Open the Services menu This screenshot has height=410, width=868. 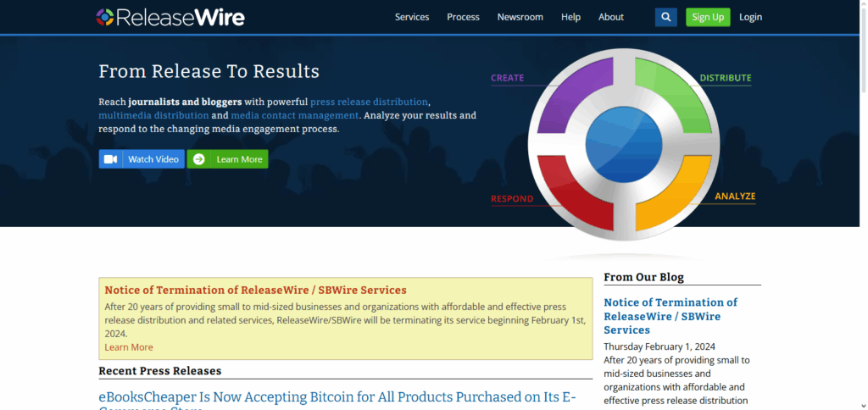412,17
